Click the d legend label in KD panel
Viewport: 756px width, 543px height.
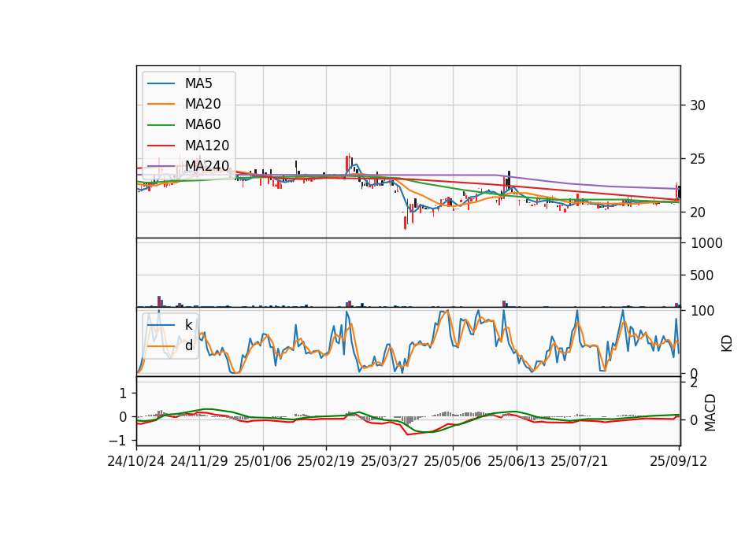click(189, 345)
